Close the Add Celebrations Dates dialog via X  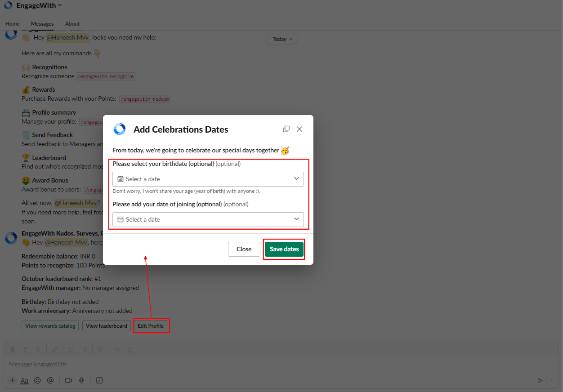pos(299,129)
